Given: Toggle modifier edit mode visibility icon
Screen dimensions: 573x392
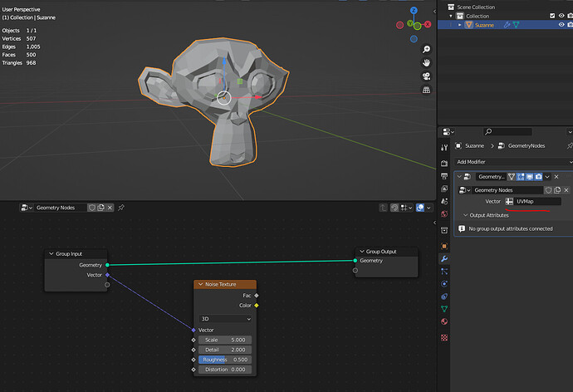Looking at the screenshot, I should pos(521,177).
